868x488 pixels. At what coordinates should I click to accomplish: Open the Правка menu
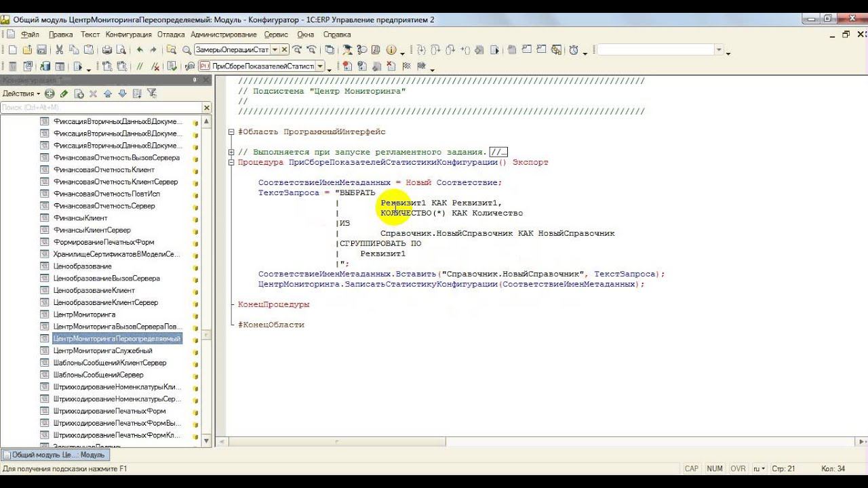click(x=61, y=35)
